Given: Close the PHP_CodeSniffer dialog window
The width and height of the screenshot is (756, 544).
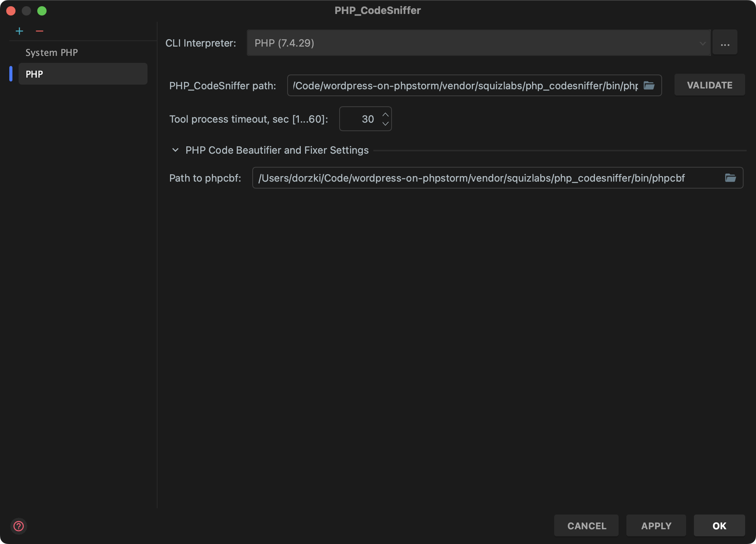Looking at the screenshot, I should point(11,11).
